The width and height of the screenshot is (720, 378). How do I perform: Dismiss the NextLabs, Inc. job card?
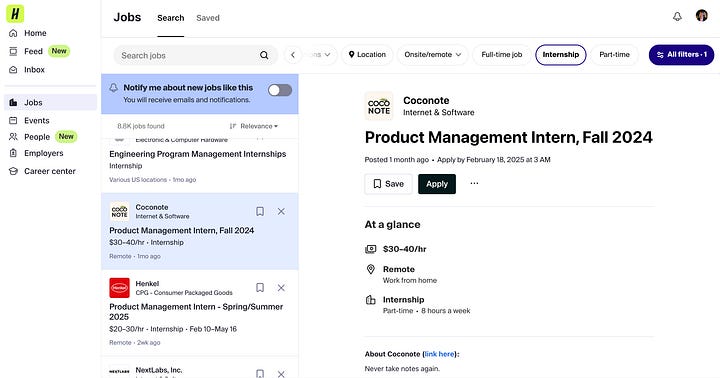tap(281, 373)
